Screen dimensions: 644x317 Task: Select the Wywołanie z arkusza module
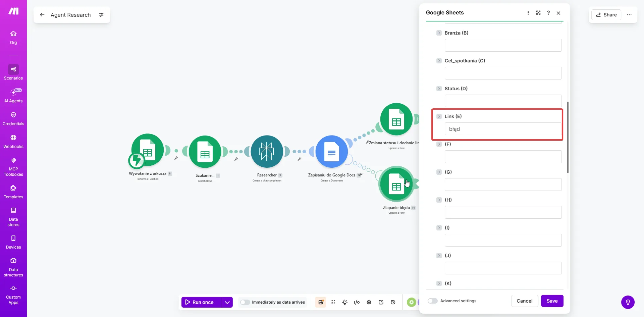pos(148,150)
